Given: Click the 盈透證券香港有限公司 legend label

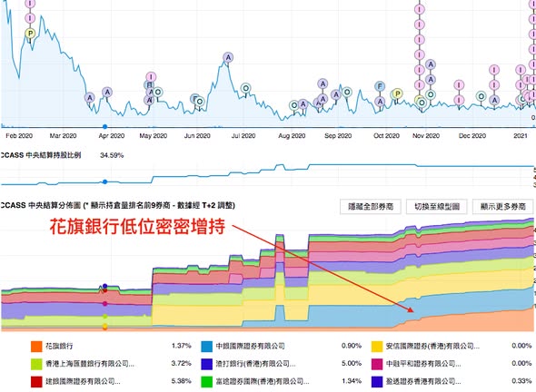Looking at the screenshot, I should point(423,381).
